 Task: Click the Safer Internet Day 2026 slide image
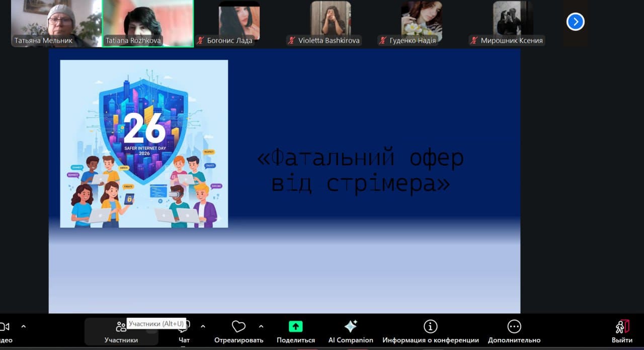pos(144,144)
